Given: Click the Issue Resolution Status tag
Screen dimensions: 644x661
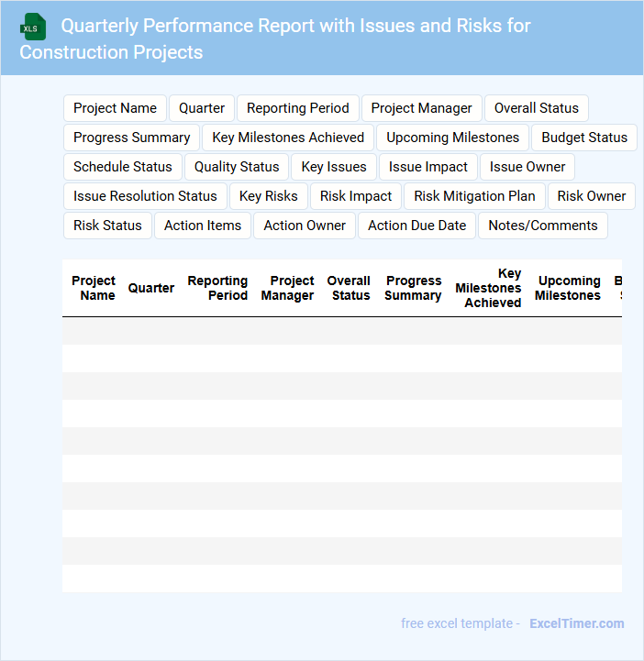Looking at the screenshot, I should (145, 196).
